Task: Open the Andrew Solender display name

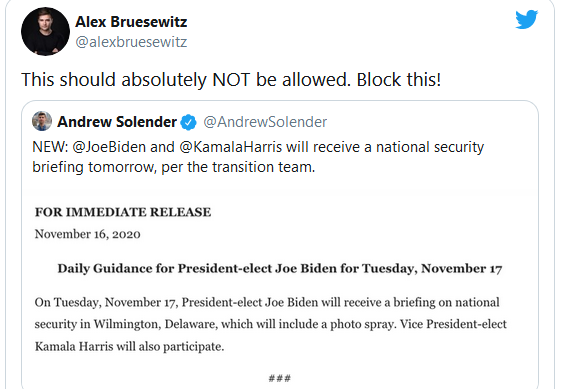Action: click(117, 122)
